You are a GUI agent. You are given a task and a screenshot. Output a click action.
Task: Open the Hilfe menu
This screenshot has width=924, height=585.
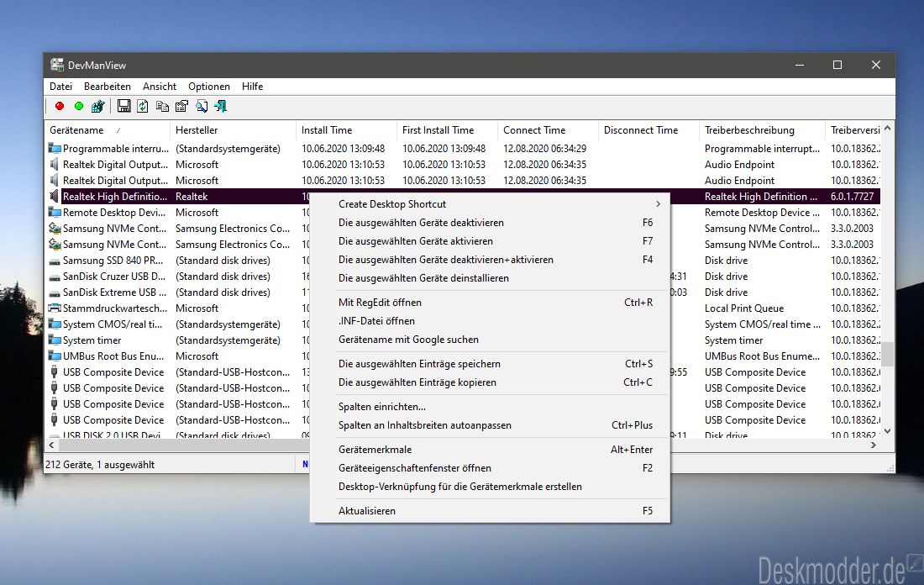click(x=252, y=86)
